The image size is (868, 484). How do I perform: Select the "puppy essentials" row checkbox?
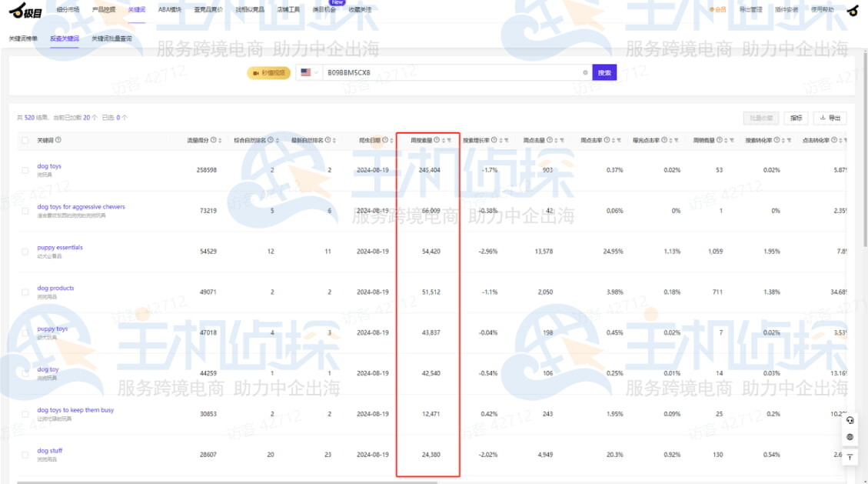(x=25, y=251)
